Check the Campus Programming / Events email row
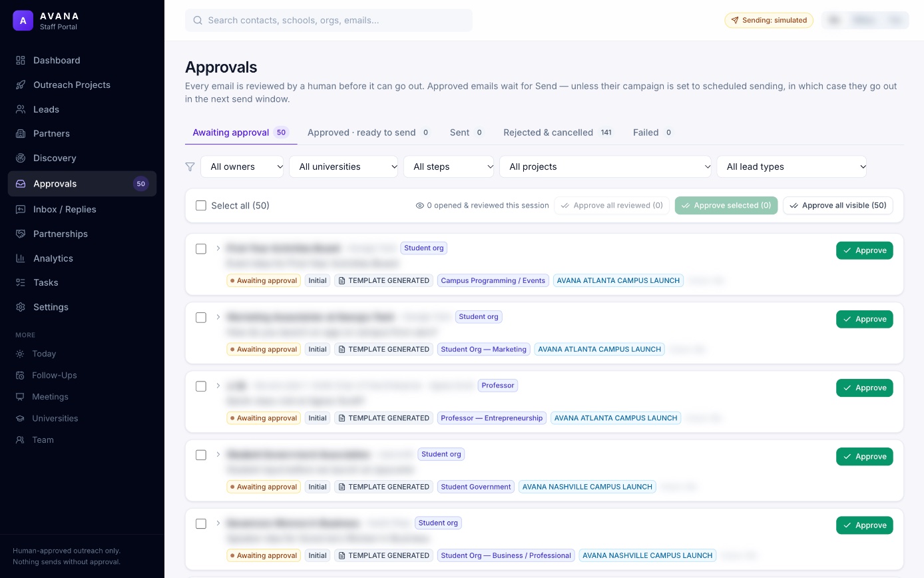The height and width of the screenshot is (578, 924). (x=201, y=249)
